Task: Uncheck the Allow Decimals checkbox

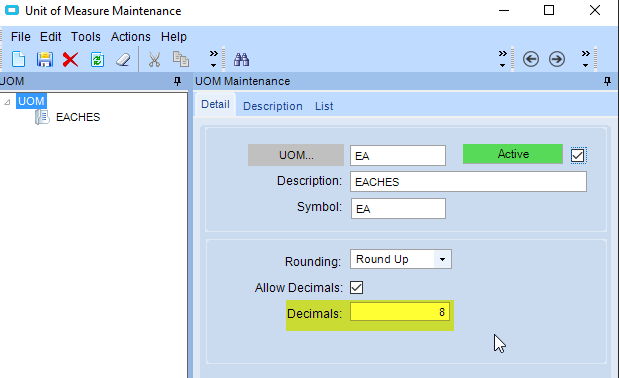Action: point(356,287)
